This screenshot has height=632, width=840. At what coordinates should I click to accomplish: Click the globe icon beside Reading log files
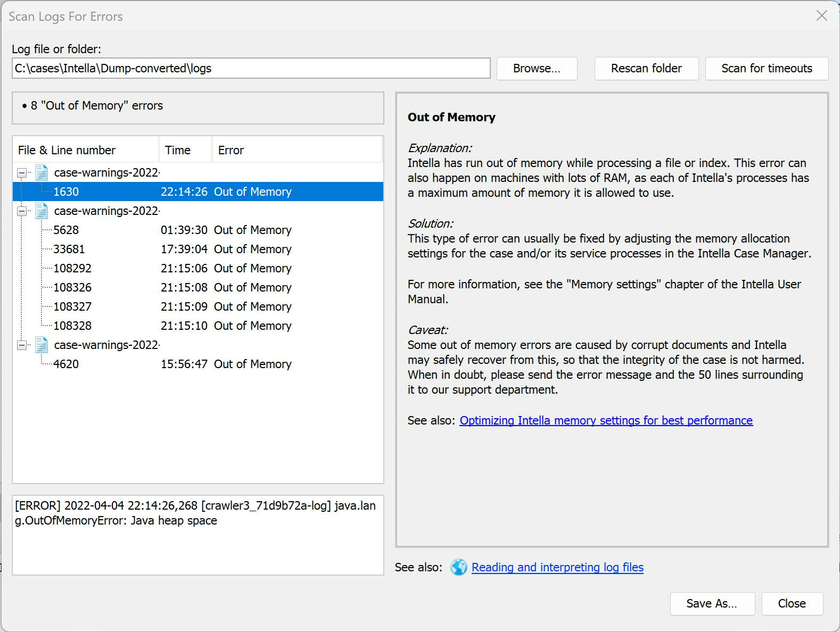coord(458,567)
